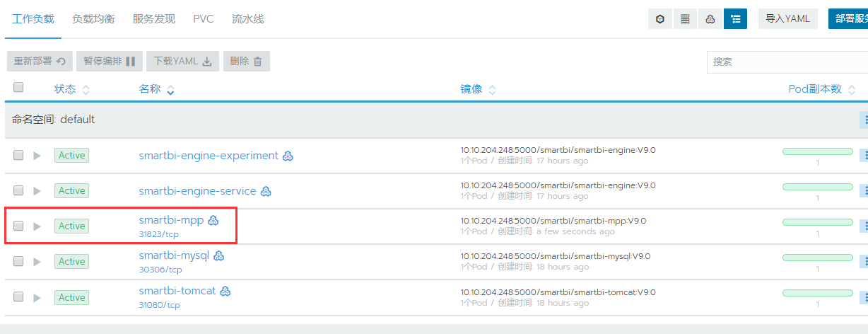868x334 pixels.
Task: Select the group by node view icon
Action: pyautogui.click(x=710, y=19)
